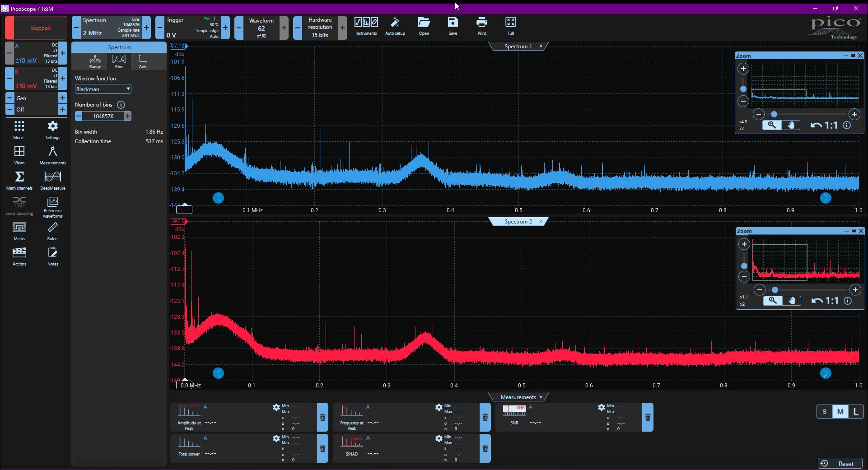868x470 pixels.
Task: Open the Views layout tool
Action: 19,155
